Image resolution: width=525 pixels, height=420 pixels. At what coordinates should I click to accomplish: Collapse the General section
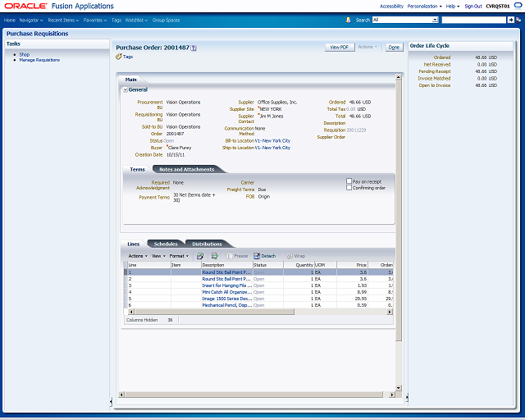[126, 89]
